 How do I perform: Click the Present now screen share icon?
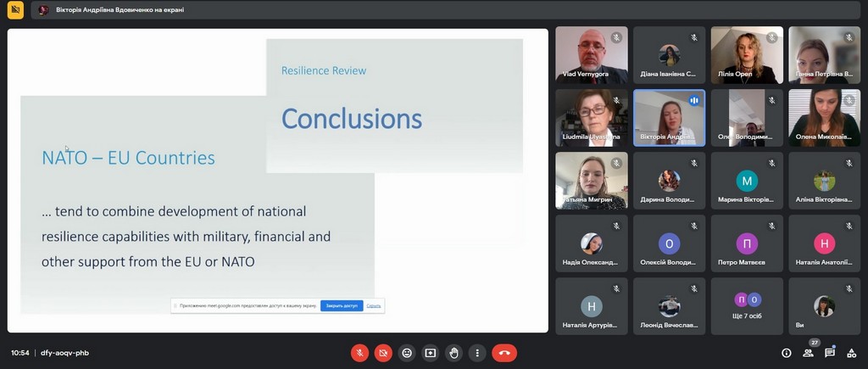(x=431, y=353)
